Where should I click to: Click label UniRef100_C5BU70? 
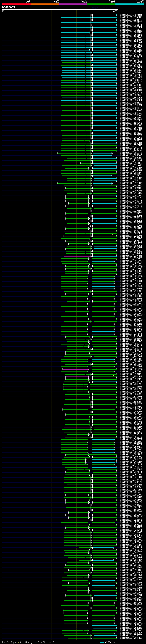[131, 180]
